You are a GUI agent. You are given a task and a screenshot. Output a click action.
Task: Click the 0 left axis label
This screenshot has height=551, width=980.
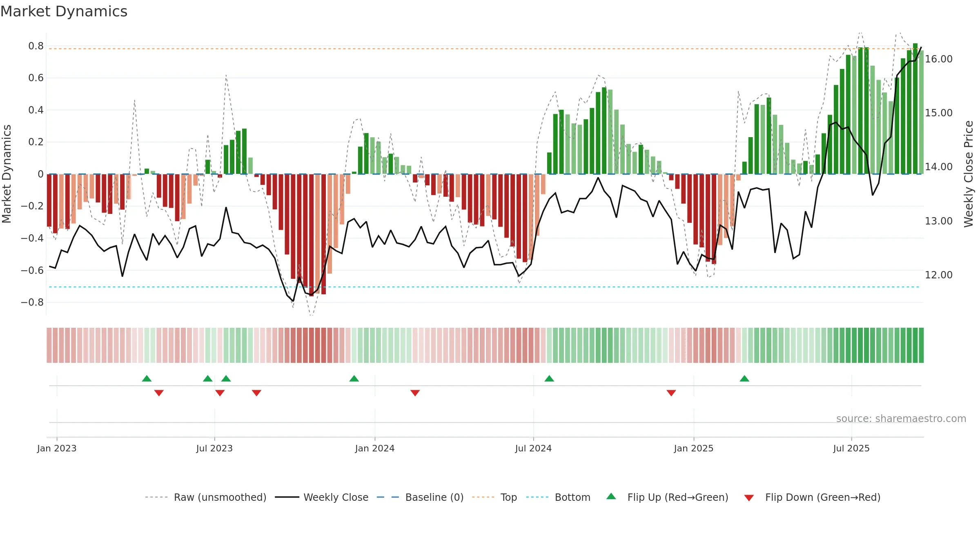pos(40,174)
